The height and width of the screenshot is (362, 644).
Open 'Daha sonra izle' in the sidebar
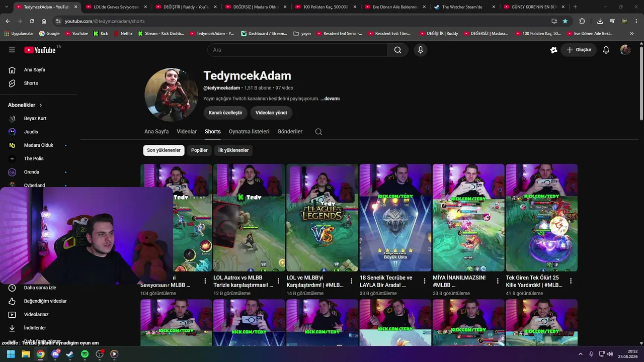tap(40, 288)
